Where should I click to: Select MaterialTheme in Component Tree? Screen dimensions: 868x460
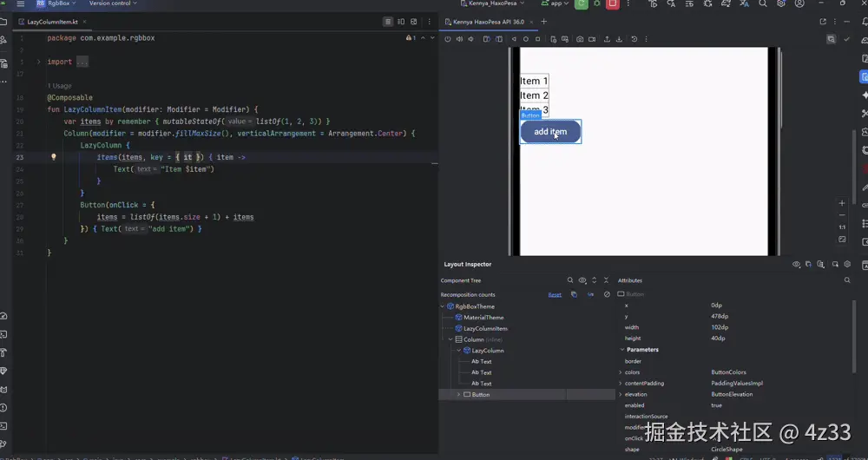pyautogui.click(x=483, y=318)
